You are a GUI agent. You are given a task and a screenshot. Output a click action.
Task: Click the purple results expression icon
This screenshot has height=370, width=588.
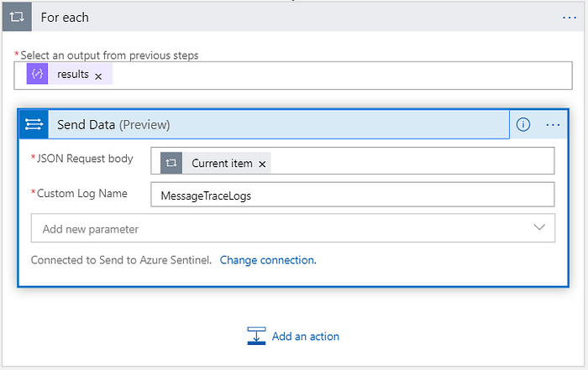pos(37,74)
